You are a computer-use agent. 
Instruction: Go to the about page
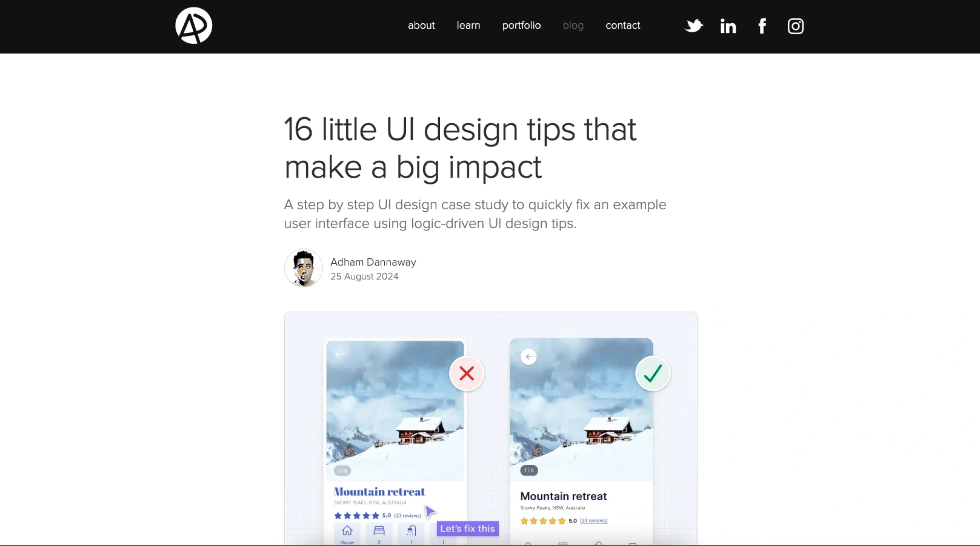pyautogui.click(x=421, y=25)
